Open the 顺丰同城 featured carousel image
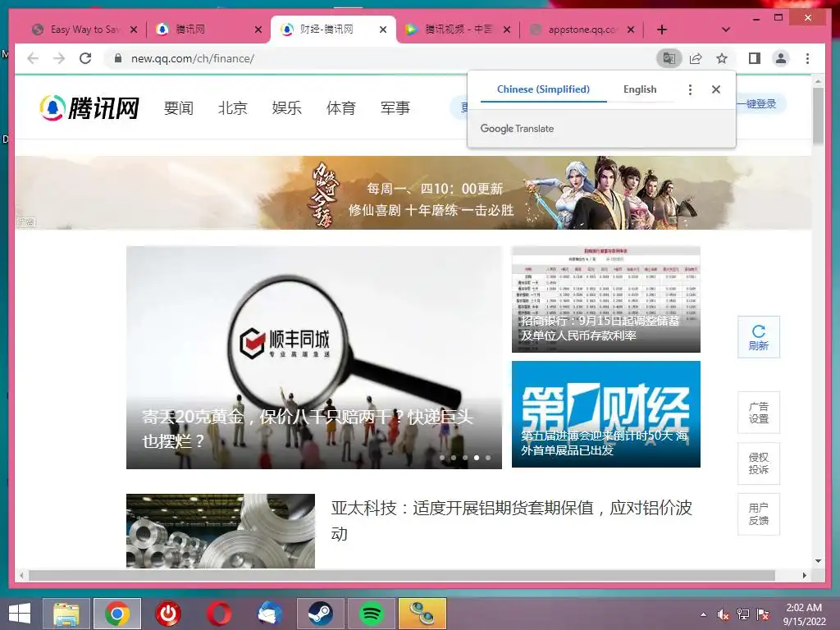 point(314,358)
